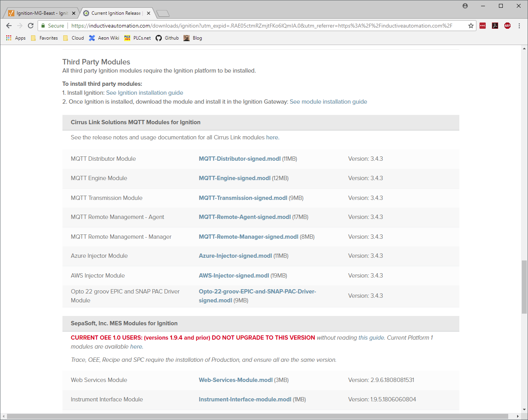Viewport: 528px width, 420px height.
Task: Open the Adblock Plus extension icon
Action: pos(507,26)
